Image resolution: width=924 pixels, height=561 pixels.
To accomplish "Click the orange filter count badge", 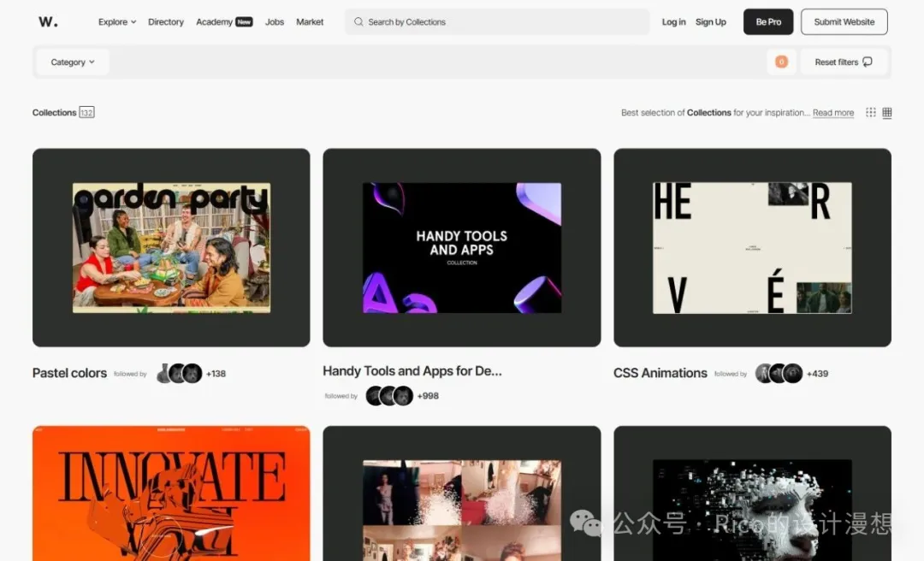I will 781,62.
